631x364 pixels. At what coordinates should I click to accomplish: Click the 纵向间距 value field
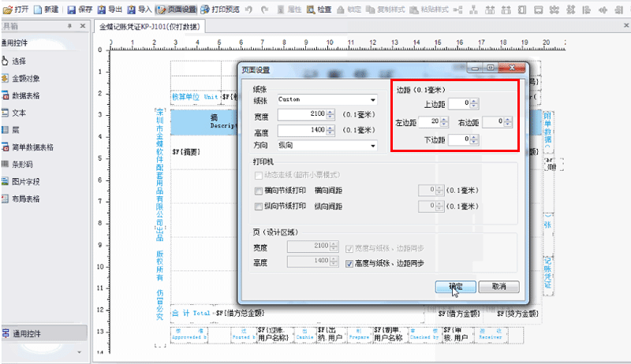coord(427,206)
